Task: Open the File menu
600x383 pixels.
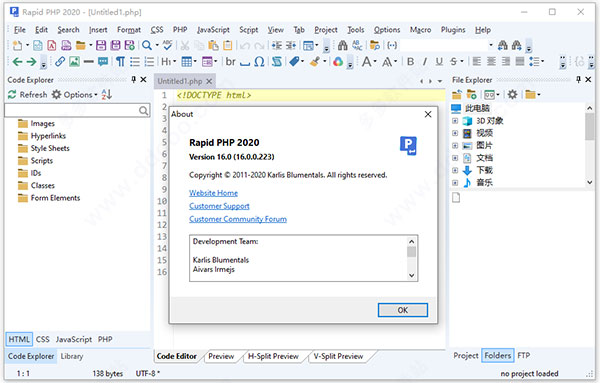Action: click(20, 30)
